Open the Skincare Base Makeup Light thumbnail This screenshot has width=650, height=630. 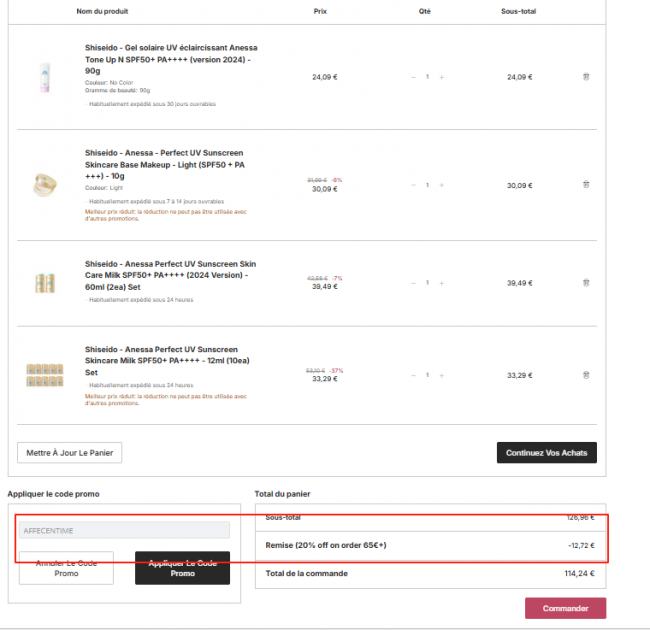click(x=44, y=184)
